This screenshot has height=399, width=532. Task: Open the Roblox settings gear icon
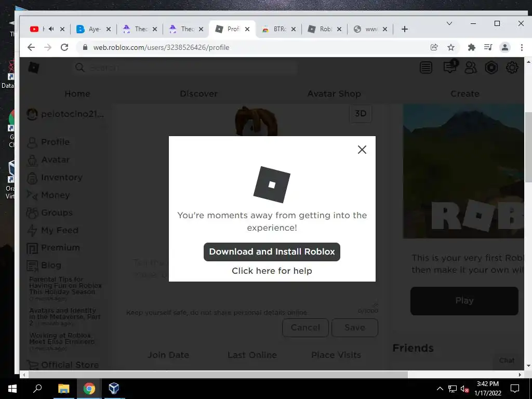tap(512, 68)
